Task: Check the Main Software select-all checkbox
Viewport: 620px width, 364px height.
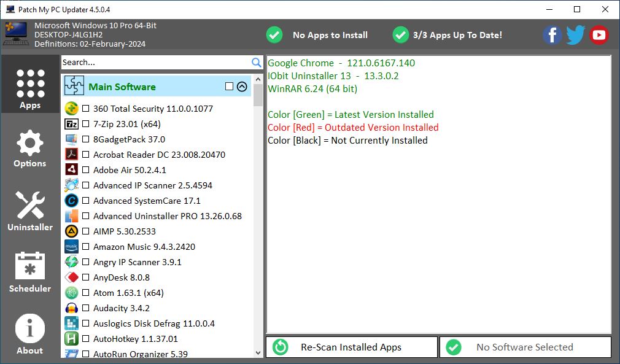Action: 229,86
